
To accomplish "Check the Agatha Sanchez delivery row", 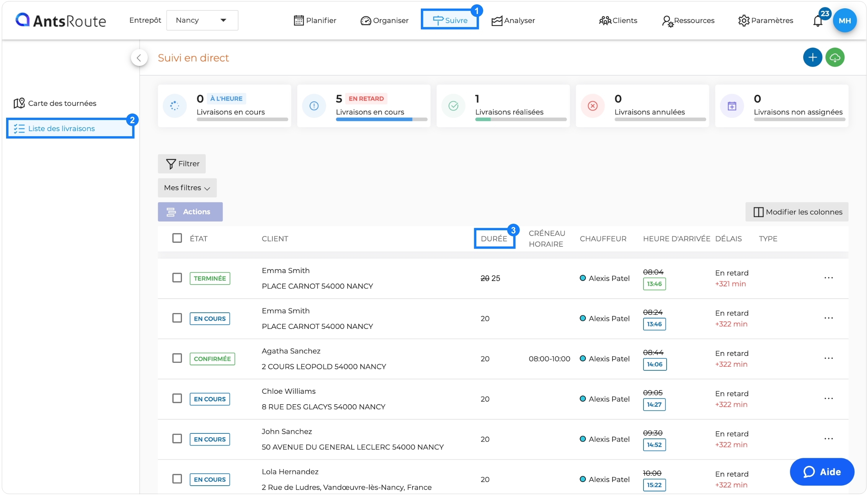I will 177,358.
